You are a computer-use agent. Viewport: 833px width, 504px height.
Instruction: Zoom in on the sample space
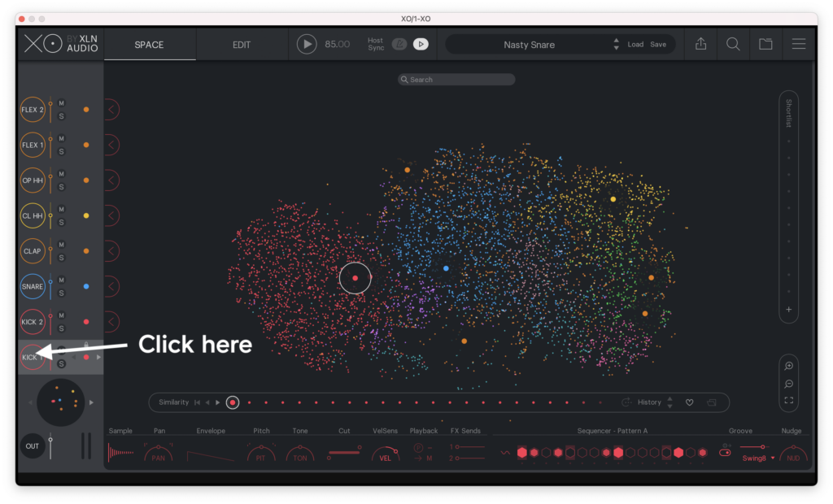pyautogui.click(x=789, y=366)
